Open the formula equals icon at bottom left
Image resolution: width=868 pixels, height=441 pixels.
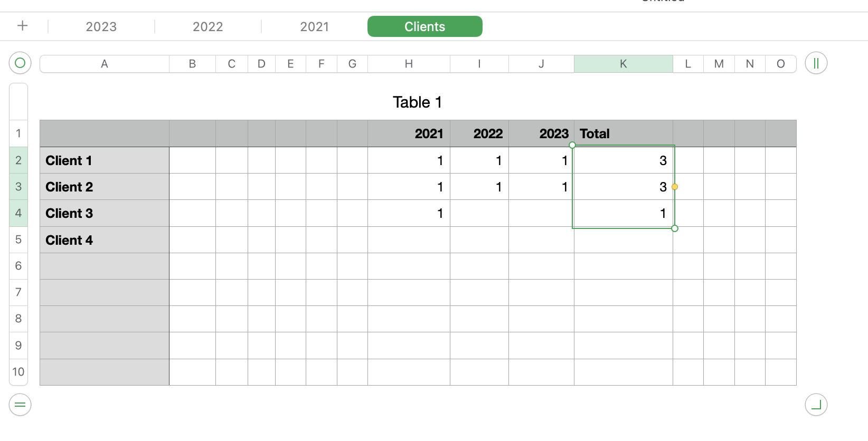tap(20, 405)
